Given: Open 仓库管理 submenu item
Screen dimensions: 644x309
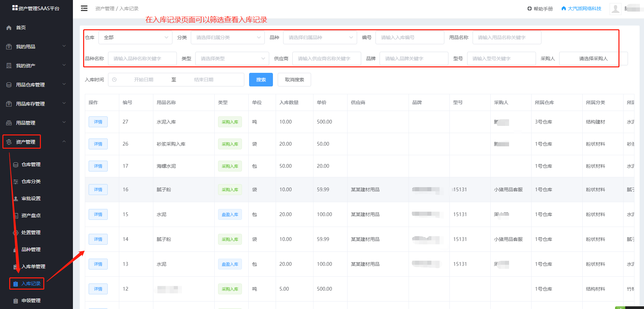Looking at the screenshot, I should 31,164.
